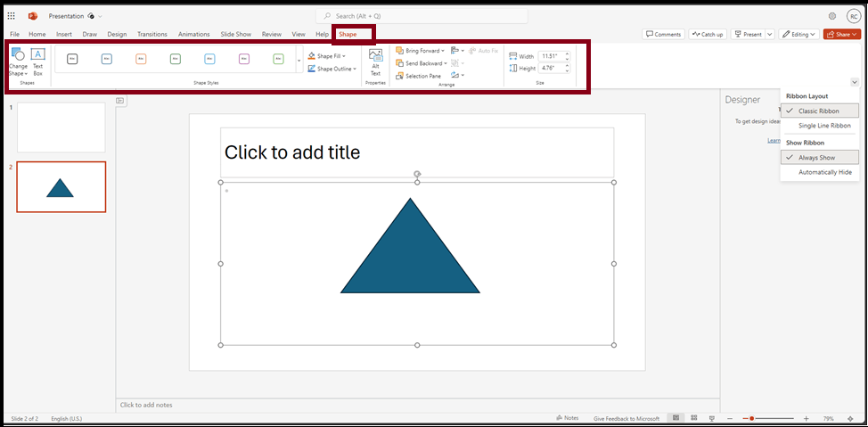Apply the dark blue outline shape style
Viewport: 868px width, 427px height.
pyautogui.click(x=106, y=59)
